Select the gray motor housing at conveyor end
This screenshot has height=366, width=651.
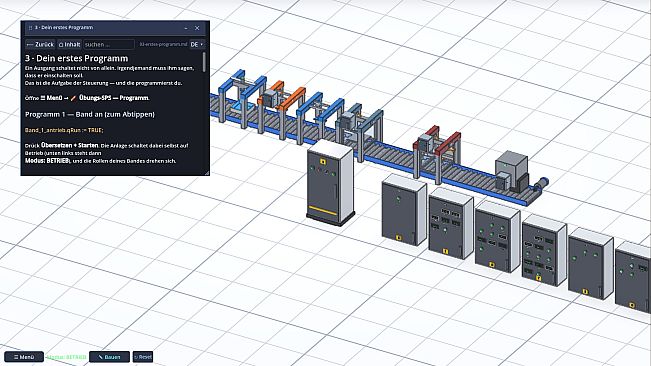click(x=512, y=171)
